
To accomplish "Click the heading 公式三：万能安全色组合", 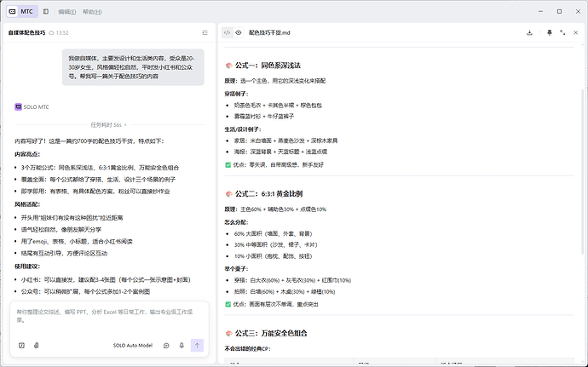I will point(271,333).
